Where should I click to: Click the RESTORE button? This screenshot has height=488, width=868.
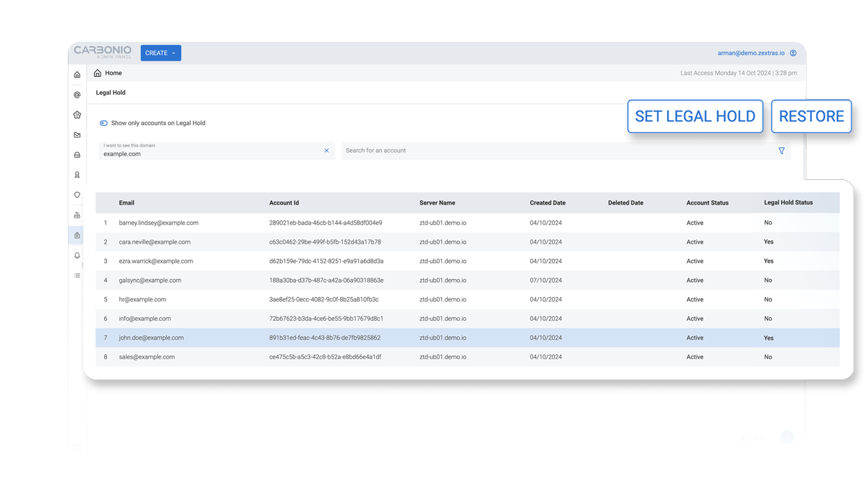click(x=812, y=116)
